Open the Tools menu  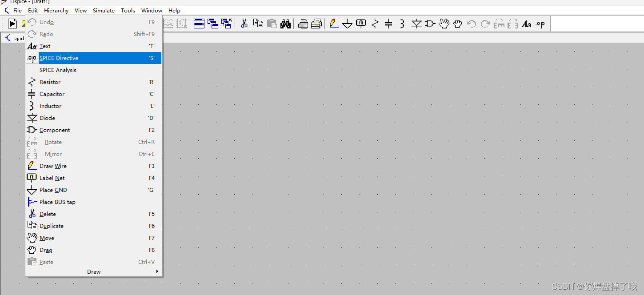pos(128,10)
